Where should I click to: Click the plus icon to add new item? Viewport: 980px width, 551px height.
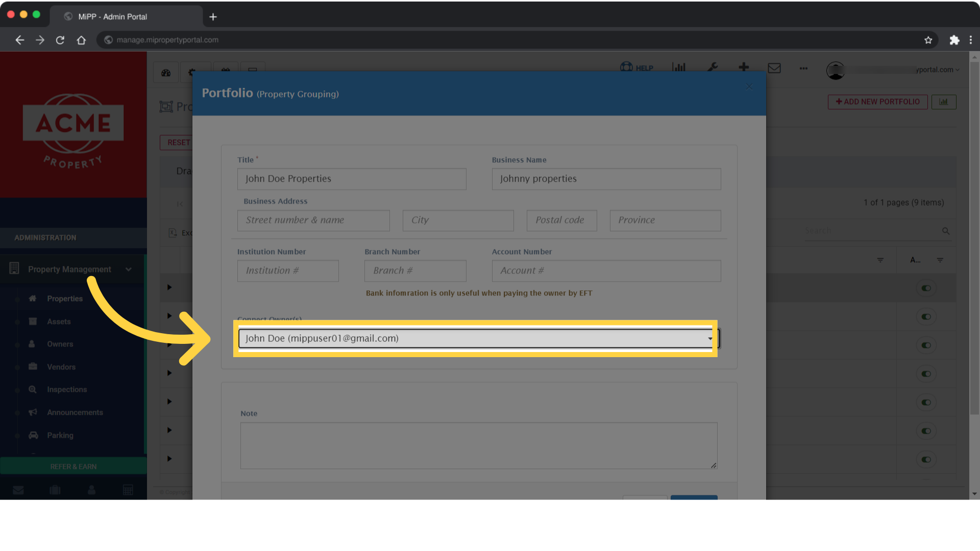744,68
